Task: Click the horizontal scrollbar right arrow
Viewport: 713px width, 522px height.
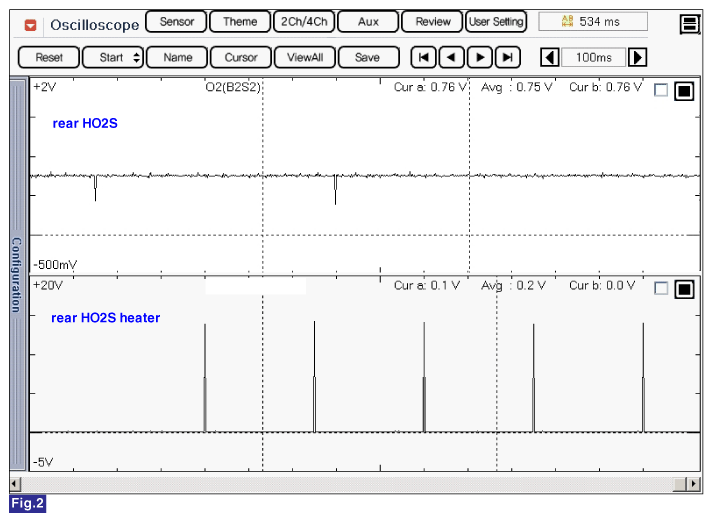Action: pyautogui.click(x=694, y=484)
